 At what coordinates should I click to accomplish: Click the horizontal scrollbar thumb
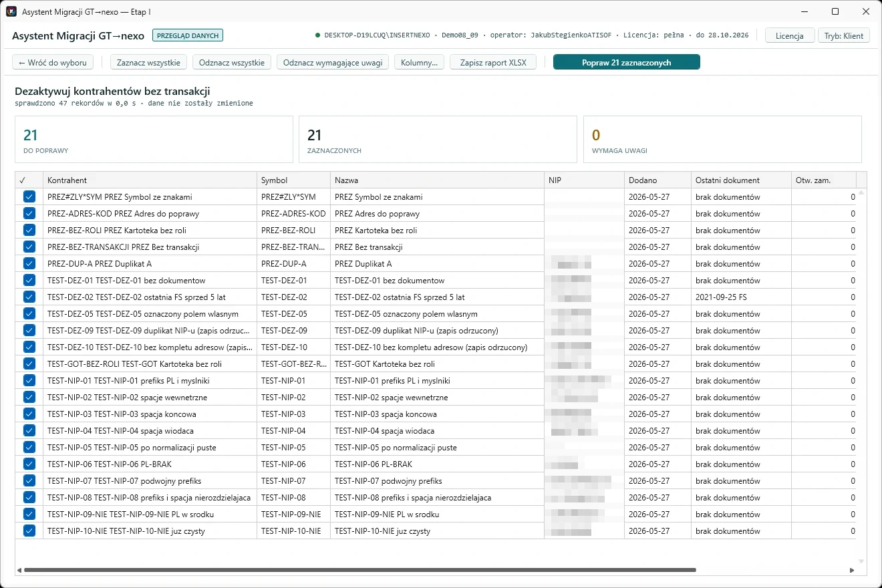point(360,570)
